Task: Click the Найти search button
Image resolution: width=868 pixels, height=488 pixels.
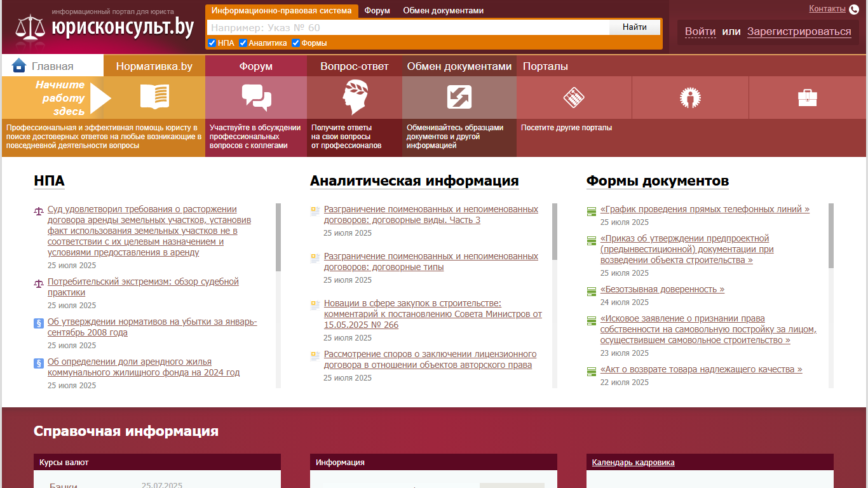Action: pos(635,27)
